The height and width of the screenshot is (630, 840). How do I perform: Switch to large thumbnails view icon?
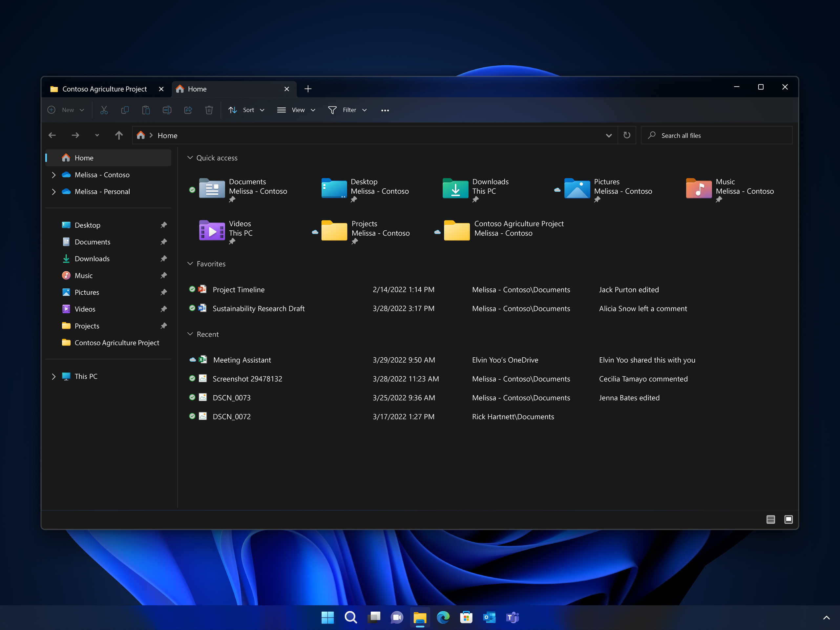788,519
